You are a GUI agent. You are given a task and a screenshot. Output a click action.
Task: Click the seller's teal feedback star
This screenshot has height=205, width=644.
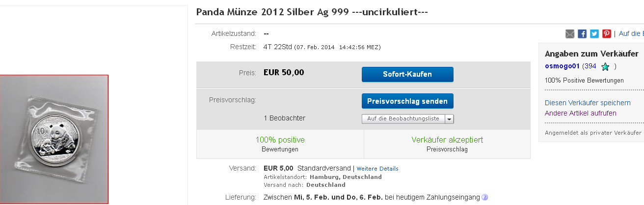605,66
